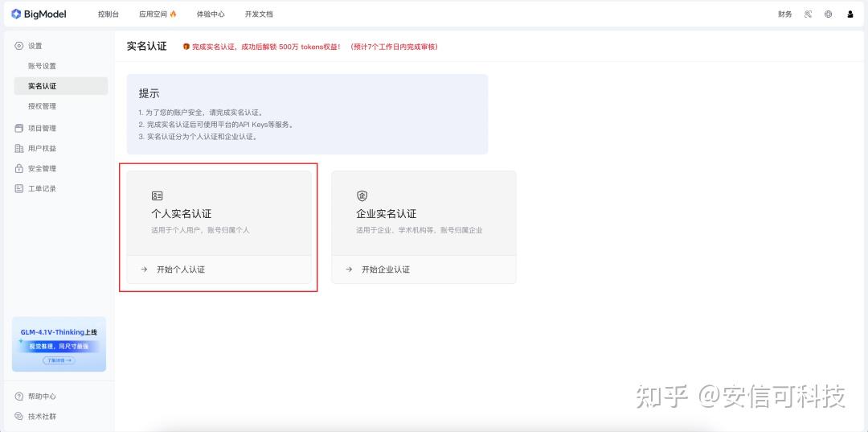The image size is (868, 432).
Task: Open 安全管理 in the sidebar
Action: (42, 168)
